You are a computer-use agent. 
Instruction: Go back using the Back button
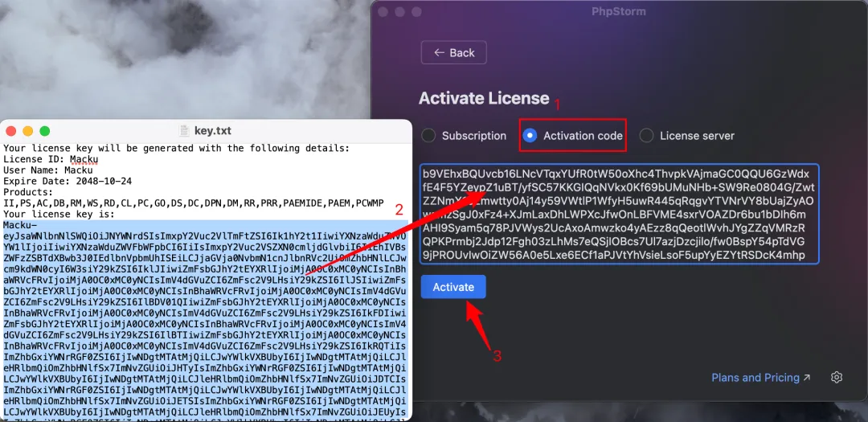454,52
